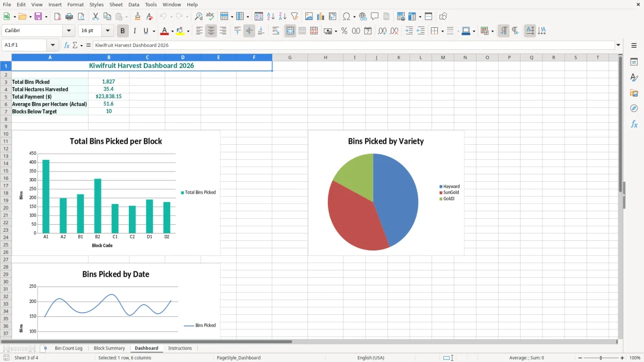644x362 pixels.
Task: Open the sidebar Navigator deck
Action: click(x=634, y=108)
